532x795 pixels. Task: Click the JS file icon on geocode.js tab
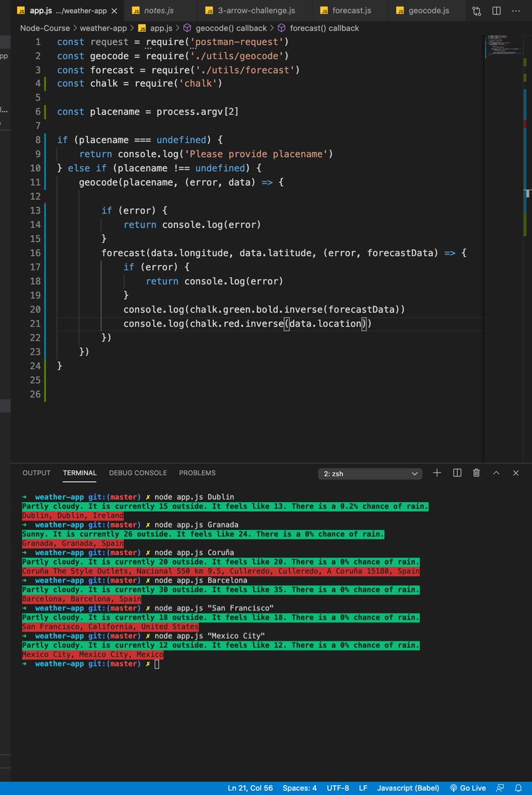tap(400, 11)
